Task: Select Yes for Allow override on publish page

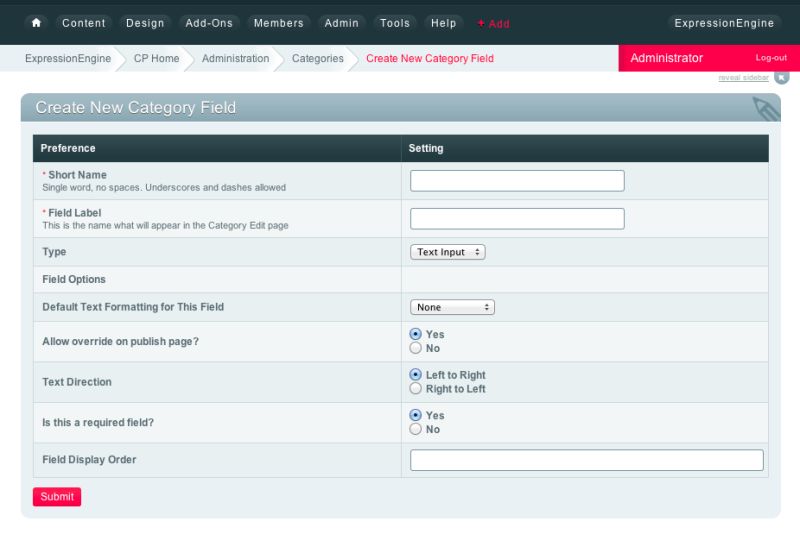Action: [415, 334]
